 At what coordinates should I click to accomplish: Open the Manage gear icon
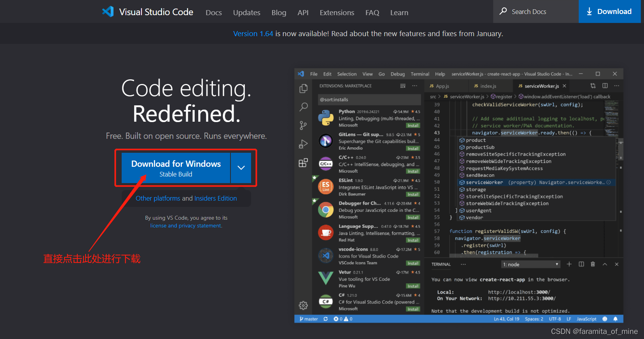[x=304, y=306]
